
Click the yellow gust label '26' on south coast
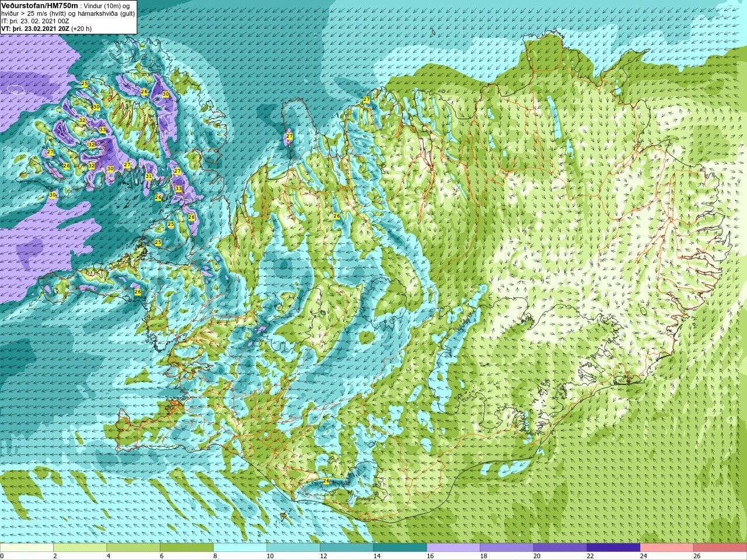pos(326,481)
